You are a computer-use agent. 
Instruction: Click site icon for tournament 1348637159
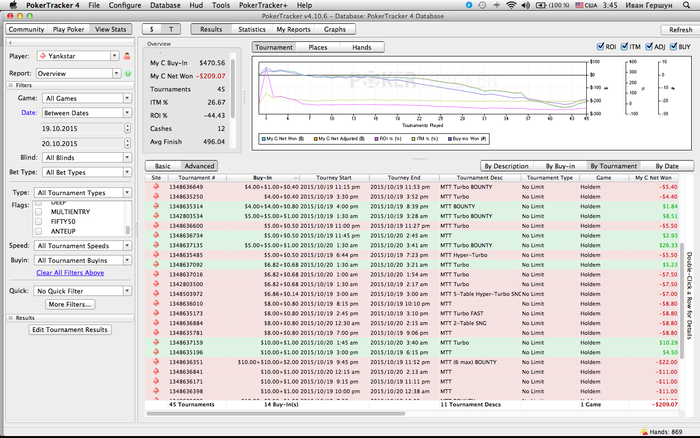(156, 342)
